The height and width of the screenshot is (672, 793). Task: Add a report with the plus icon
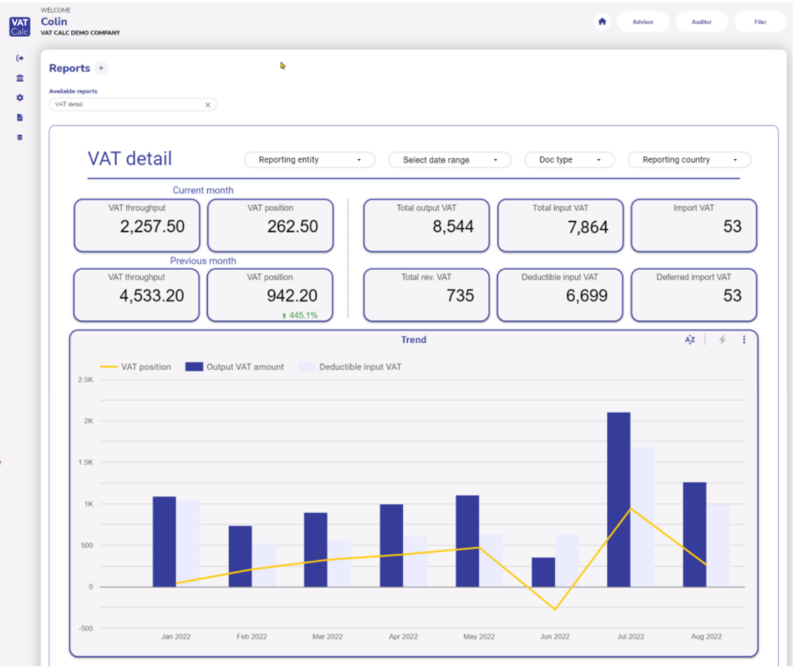101,68
